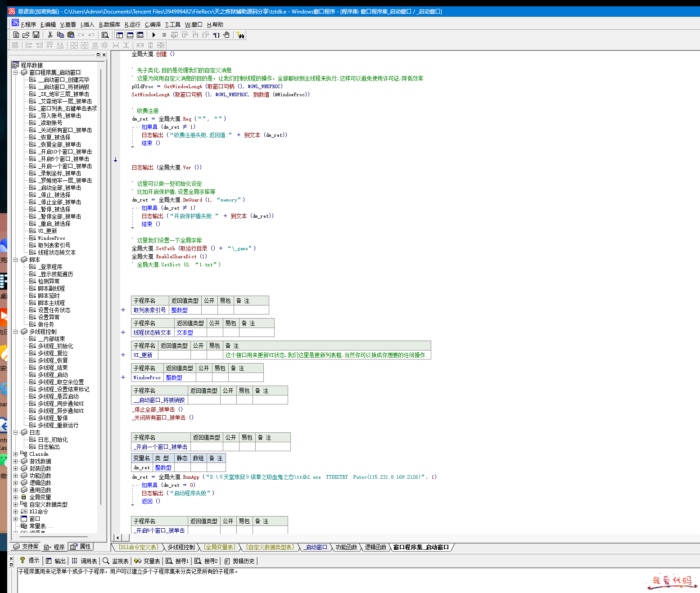The height and width of the screenshot is (593, 700).
Task: Click the Stop program square icon
Action: (164, 35)
